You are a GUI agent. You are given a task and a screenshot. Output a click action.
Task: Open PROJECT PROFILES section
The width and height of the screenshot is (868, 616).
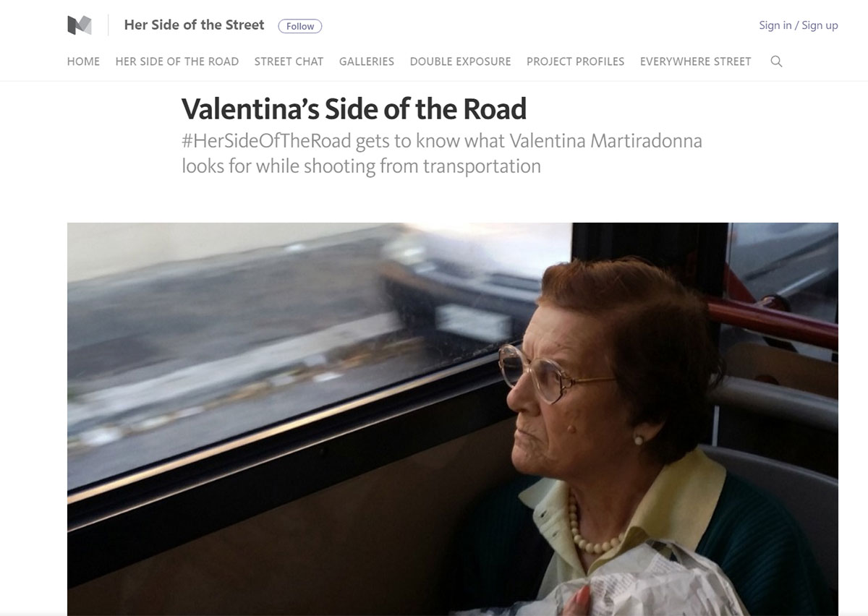coord(575,61)
